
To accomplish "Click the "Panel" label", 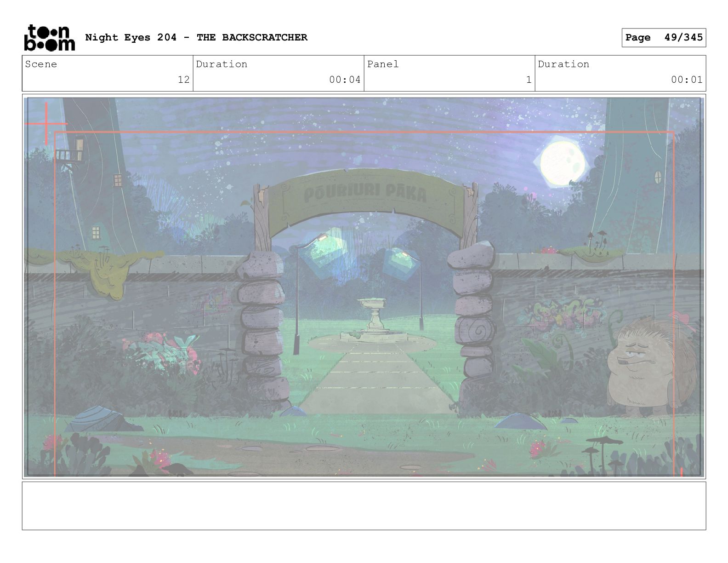I will tap(383, 64).
